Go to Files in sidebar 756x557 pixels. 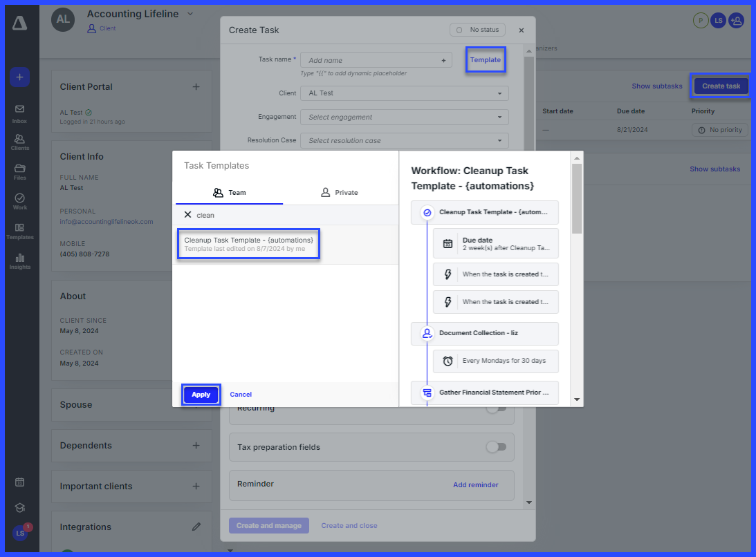[x=19, y=171]
